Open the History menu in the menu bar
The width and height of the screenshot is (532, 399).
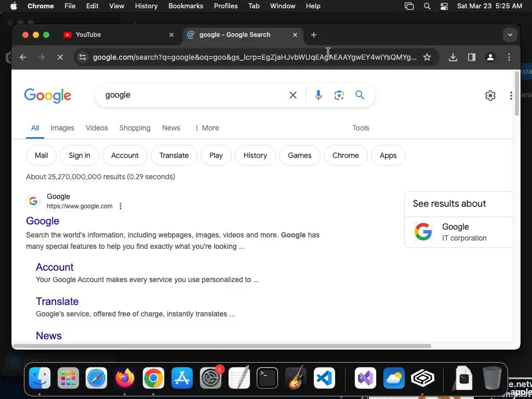[x=146, y=6]
